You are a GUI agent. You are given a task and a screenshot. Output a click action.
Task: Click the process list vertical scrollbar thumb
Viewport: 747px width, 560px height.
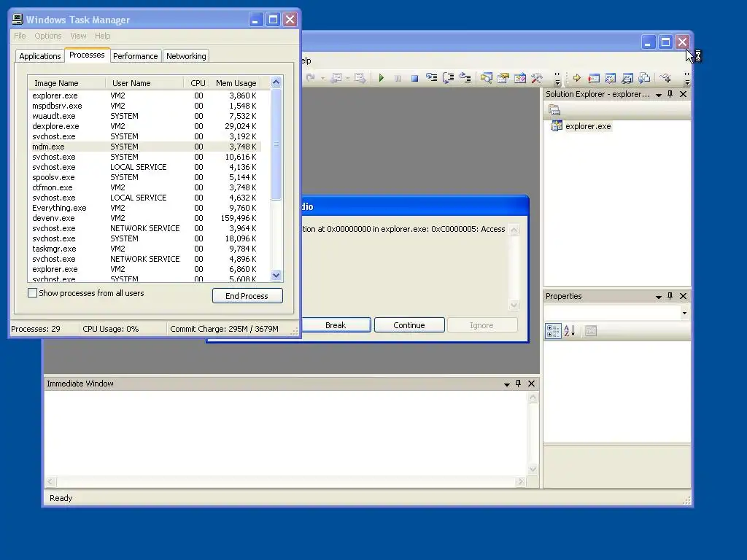(276, 144)
